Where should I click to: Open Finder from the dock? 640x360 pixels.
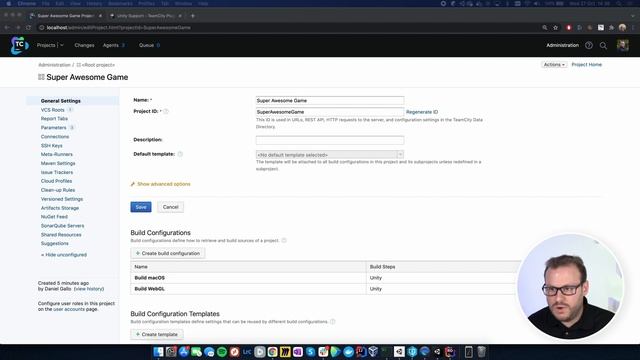click(158, 351)
